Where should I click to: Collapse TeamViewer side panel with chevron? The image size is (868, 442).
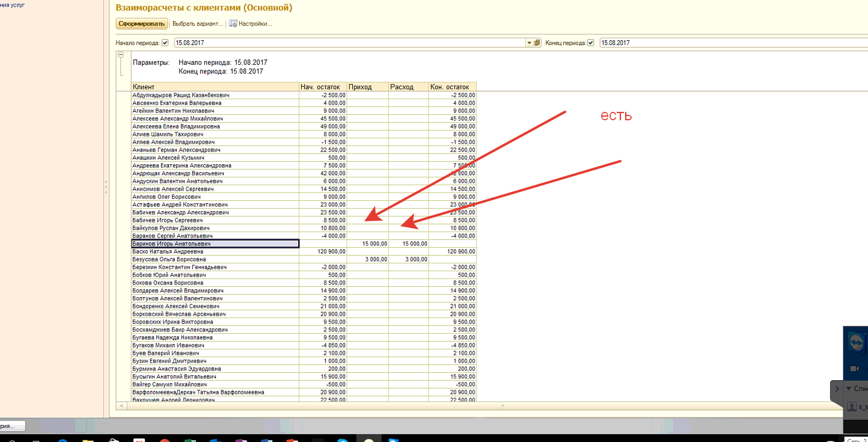click(837, 389)
